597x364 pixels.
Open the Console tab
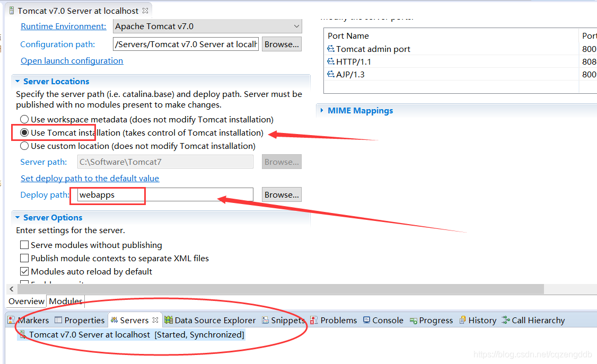(x=383, y=320)
